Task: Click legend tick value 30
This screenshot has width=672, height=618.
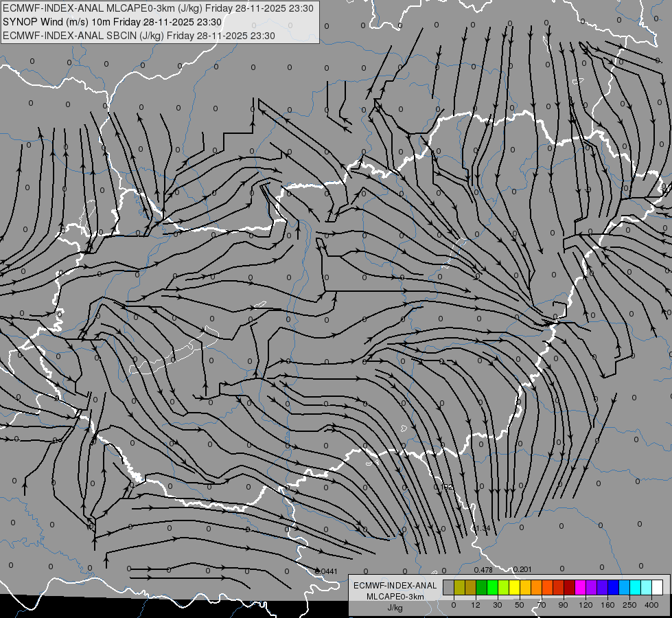Action: coord(497,605)
